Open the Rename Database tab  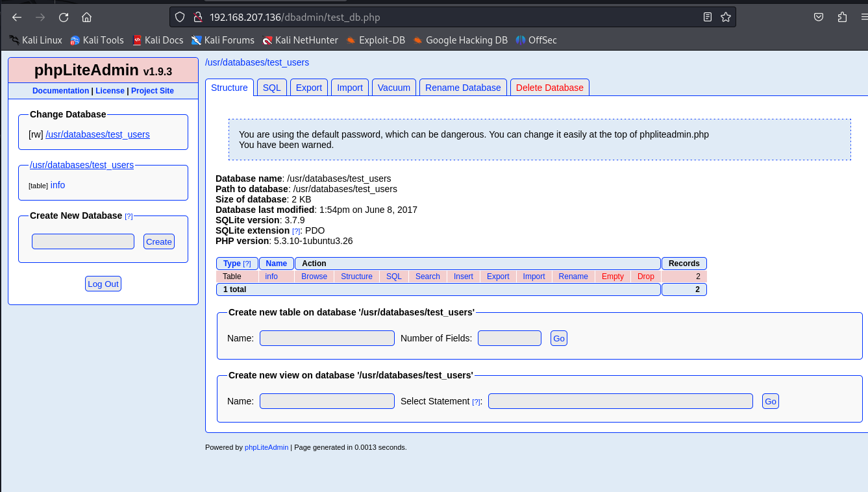coord(463,88)
